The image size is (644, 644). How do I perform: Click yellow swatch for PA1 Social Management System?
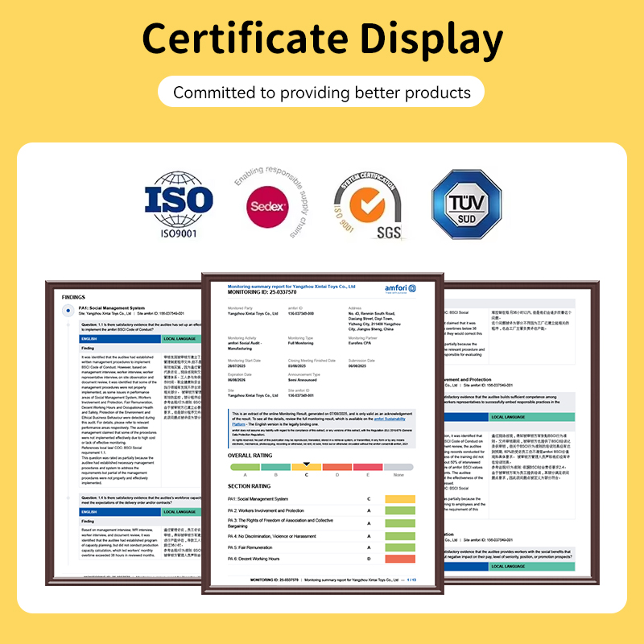[x=400, y=499]
